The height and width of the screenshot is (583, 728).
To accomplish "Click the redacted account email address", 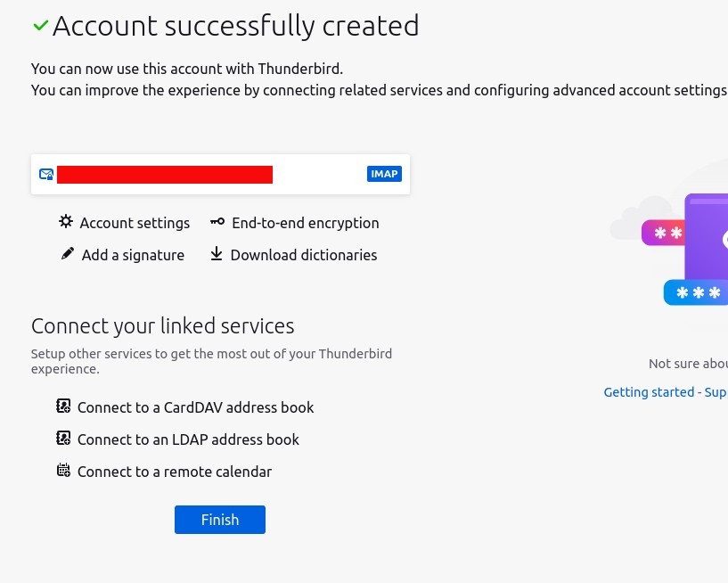I will pos(165,175).
